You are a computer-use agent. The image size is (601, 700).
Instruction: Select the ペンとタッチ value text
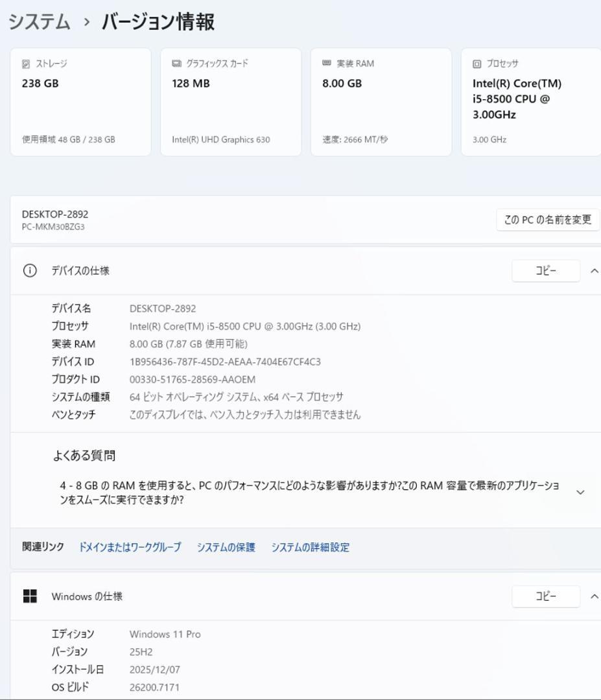244,414
